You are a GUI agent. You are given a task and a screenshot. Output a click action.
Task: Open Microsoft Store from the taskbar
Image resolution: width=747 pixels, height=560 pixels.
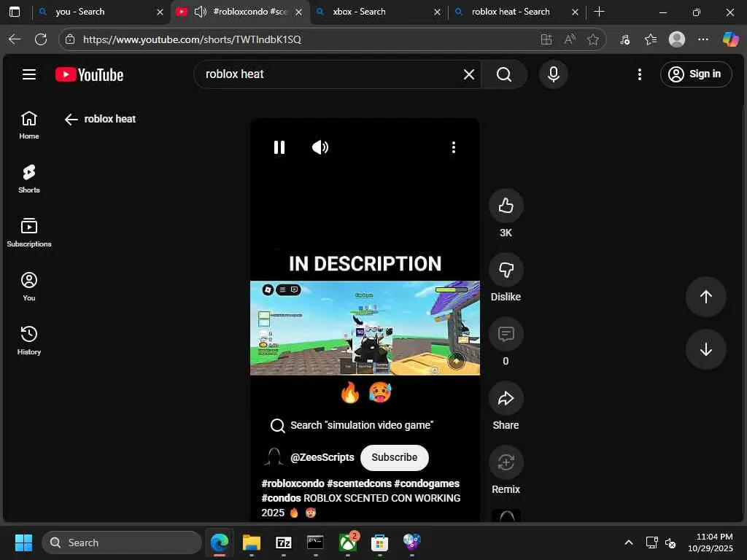click(x=379, y=542)
